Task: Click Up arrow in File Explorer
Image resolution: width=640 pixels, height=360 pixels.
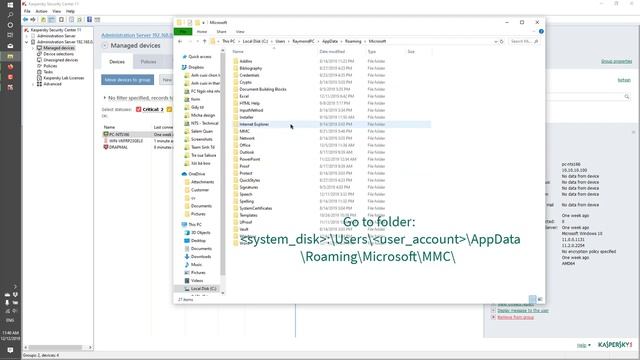Action: click(204, 41)
